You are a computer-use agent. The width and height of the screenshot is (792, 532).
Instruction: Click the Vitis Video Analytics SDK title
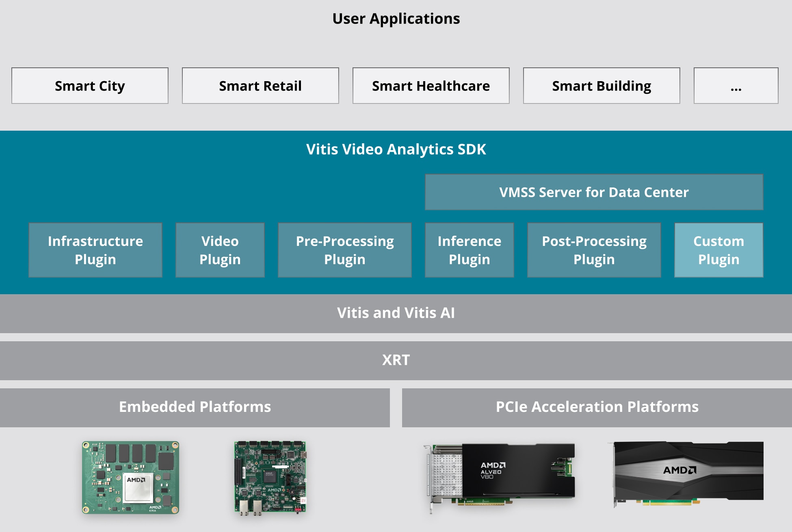point(396,149)
